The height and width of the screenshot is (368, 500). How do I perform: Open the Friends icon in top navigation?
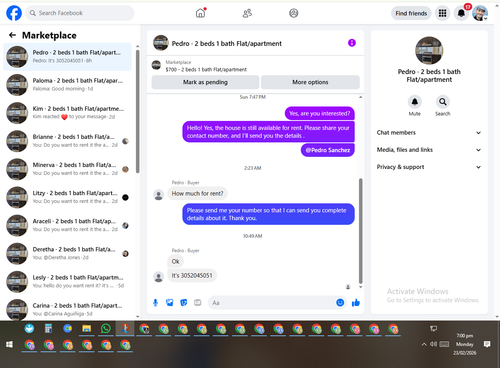(x=247, y=13)
